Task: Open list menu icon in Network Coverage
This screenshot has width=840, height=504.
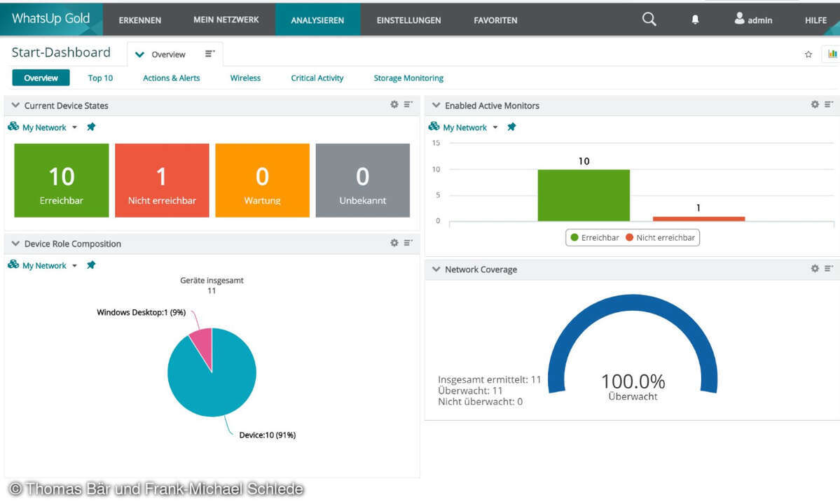Action: (x=829, y=268)
